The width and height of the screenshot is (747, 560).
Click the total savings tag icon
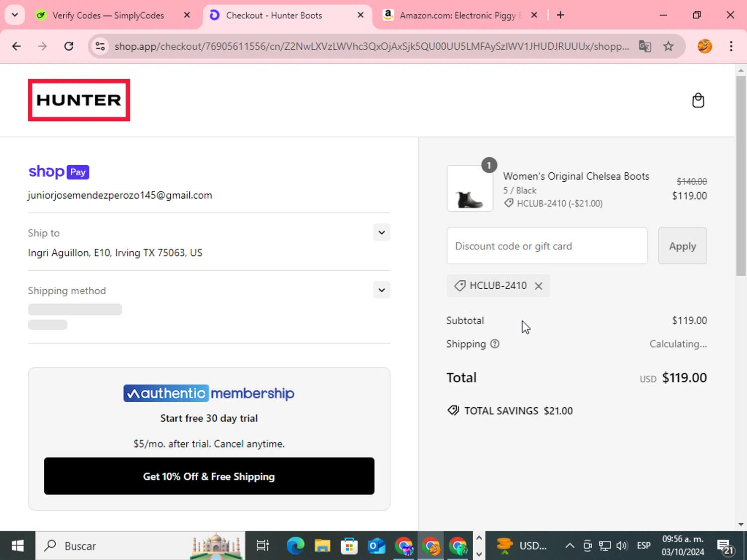point(453,411)
